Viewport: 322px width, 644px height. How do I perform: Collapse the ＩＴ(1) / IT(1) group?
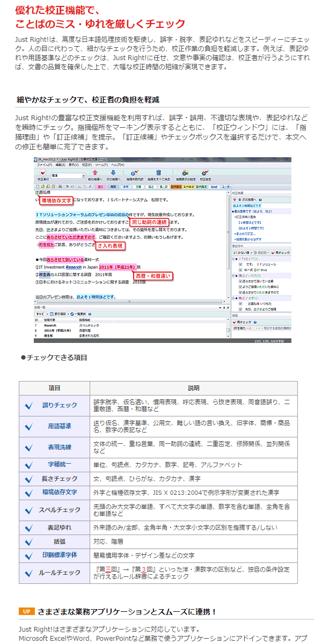point(233,259)
